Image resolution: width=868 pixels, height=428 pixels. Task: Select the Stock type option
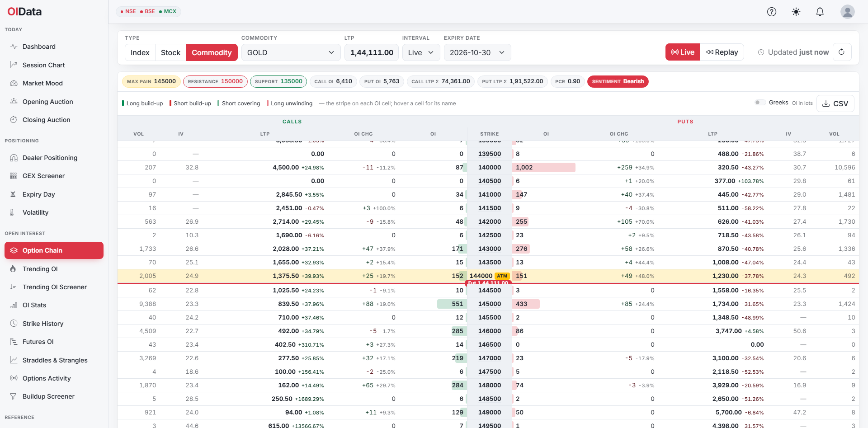pos(170,52)
